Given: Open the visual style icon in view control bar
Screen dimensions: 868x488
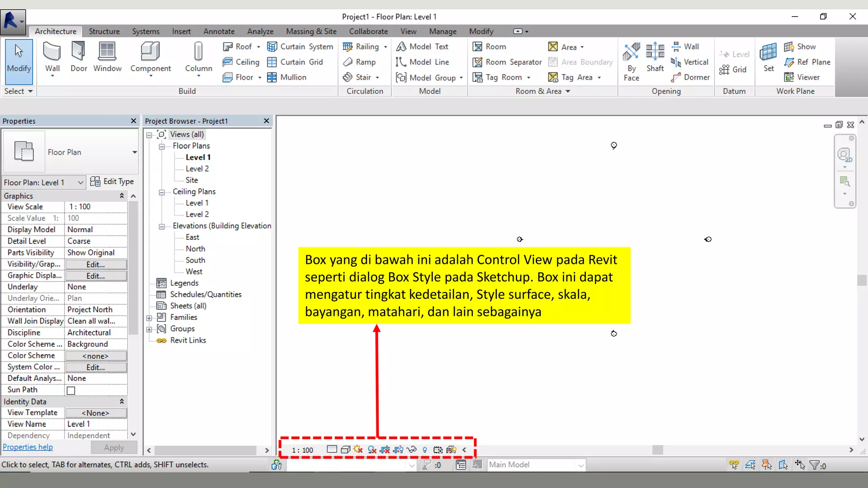Looking at the screenshot, I should click(x=345, y=449).
